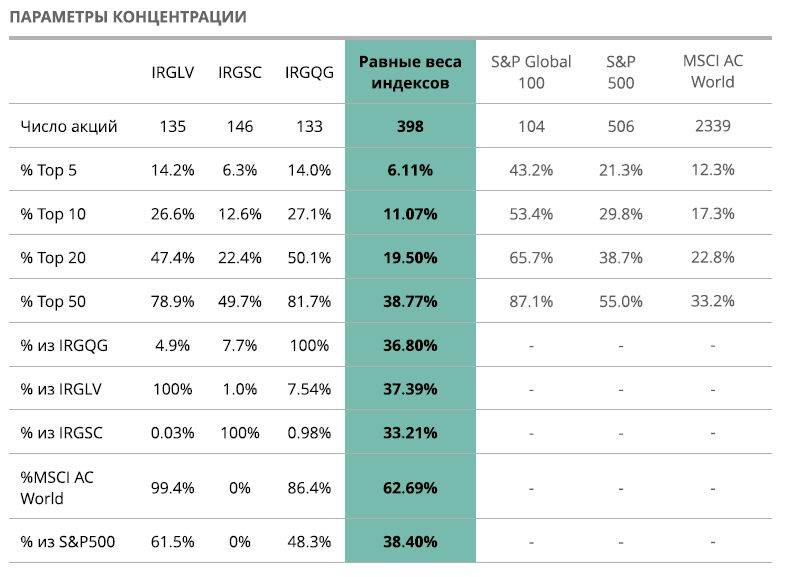Viewport: 785px width, 577px height.
Task: Select the S&P Global 100 column header
Action: coord(531,71)
